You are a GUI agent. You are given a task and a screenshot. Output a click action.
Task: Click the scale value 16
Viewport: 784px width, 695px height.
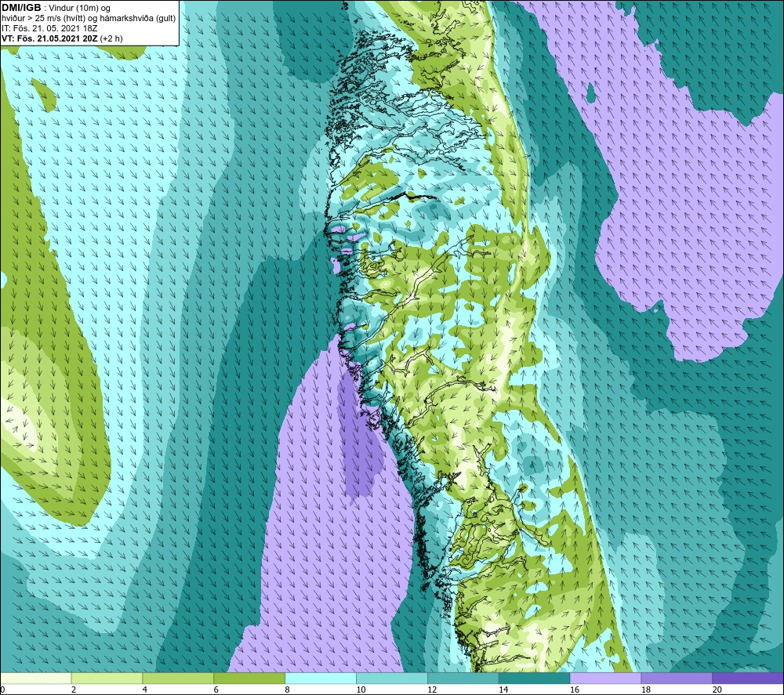(575, 690)
